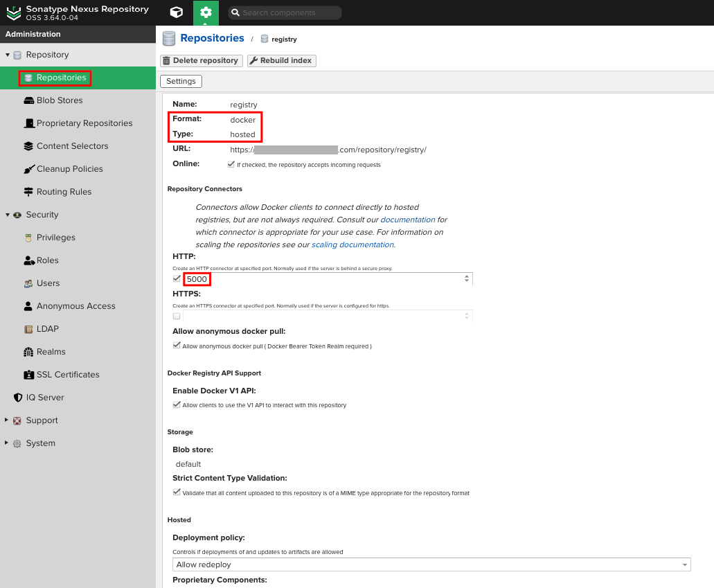Click the Realms icon

coord(28,352)
